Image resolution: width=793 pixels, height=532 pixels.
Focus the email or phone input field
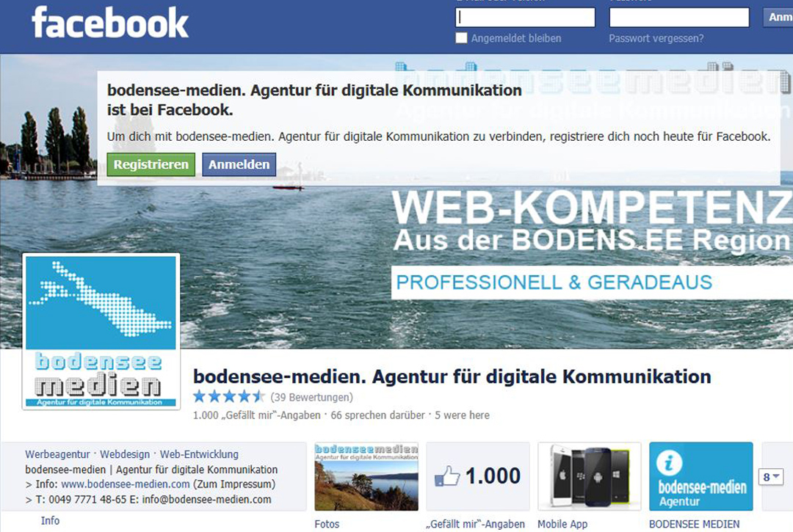coord(526,18)
